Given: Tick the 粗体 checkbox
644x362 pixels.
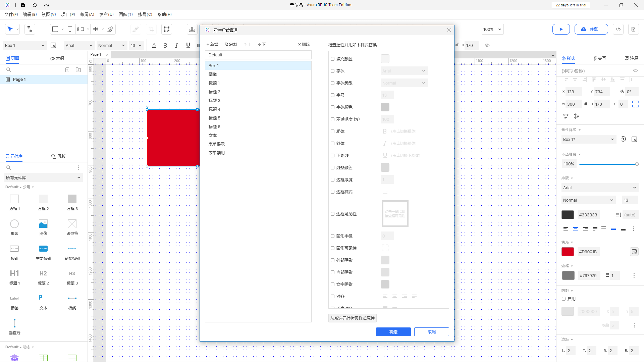Looking at the screenshot, I should click(x=332, y=132).
